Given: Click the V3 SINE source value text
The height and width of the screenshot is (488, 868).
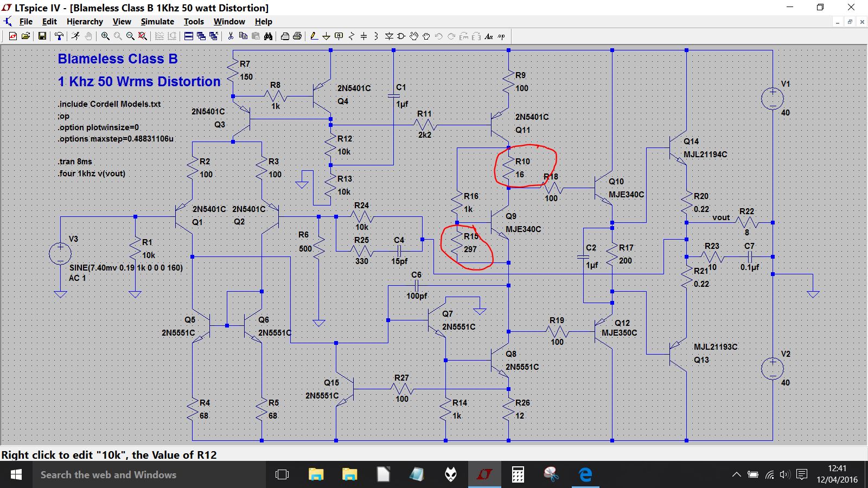Looking at the screenshot, I should coord(126,267).
